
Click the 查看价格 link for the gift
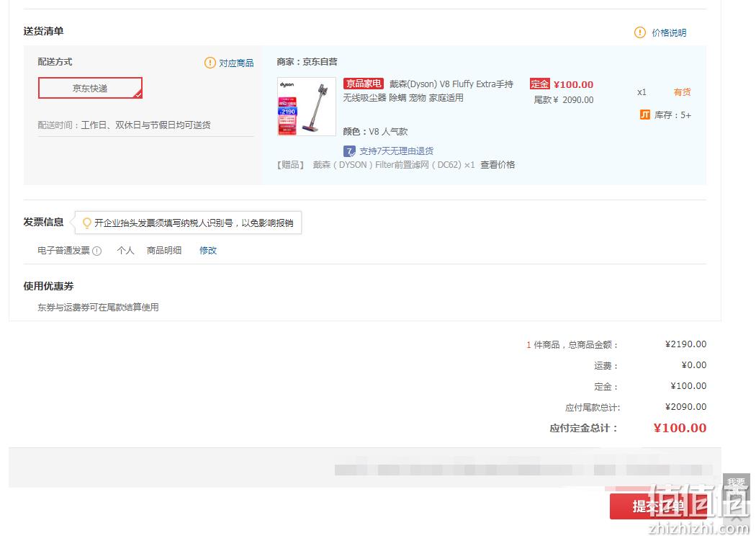(498, 164)
